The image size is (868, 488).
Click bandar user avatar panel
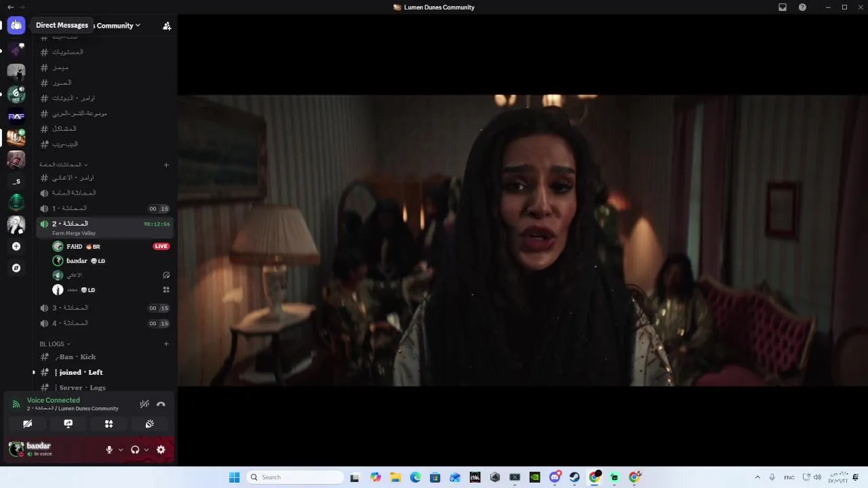(x=41, y=449)
